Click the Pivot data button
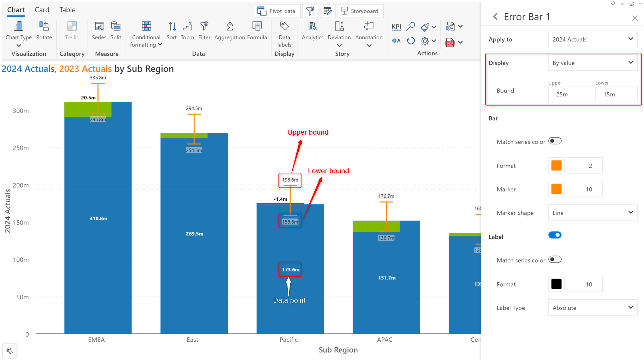 pyautogui.click(x=277, y=11)
